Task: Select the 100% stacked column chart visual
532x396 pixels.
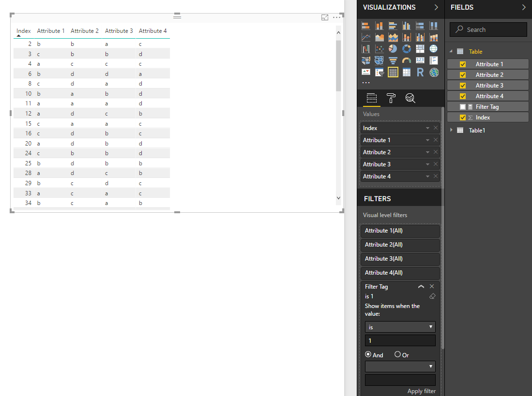Action: (x=434, y=26)
